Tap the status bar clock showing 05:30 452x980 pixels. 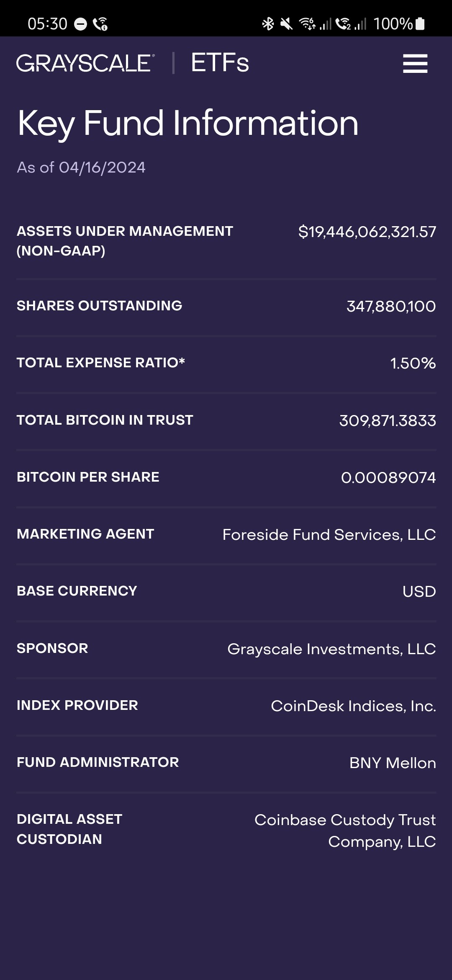click(x=47, y=24)
